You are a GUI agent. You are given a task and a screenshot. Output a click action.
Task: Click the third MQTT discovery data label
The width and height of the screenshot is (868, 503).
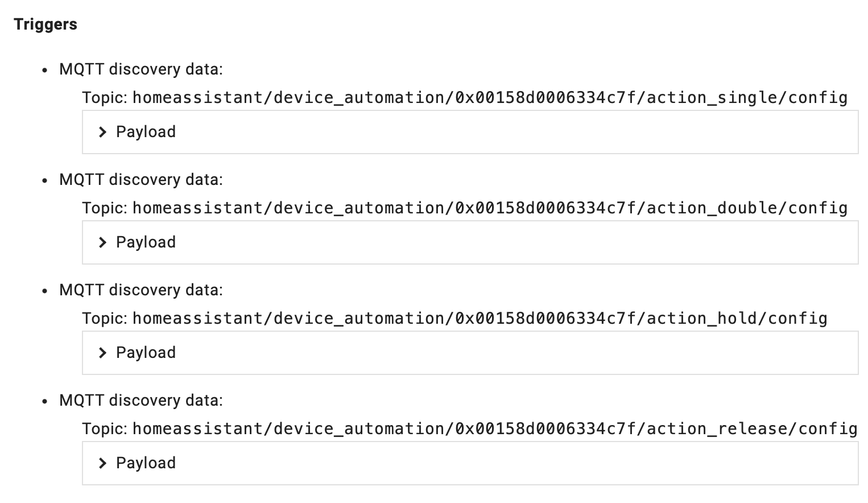(x=141, y=290)
